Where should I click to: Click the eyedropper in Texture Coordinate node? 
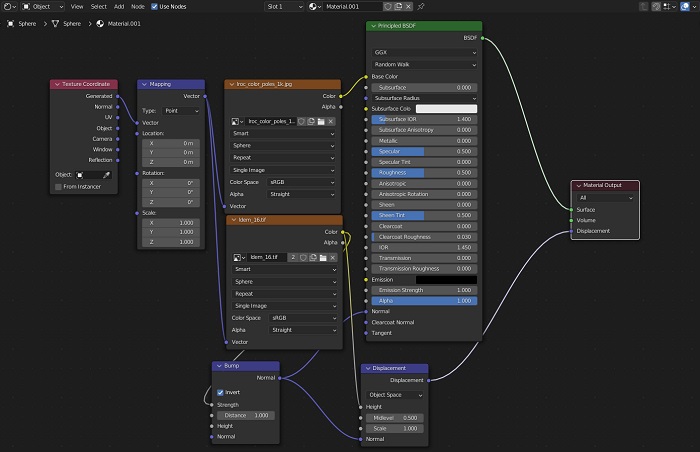click(106, 174)
